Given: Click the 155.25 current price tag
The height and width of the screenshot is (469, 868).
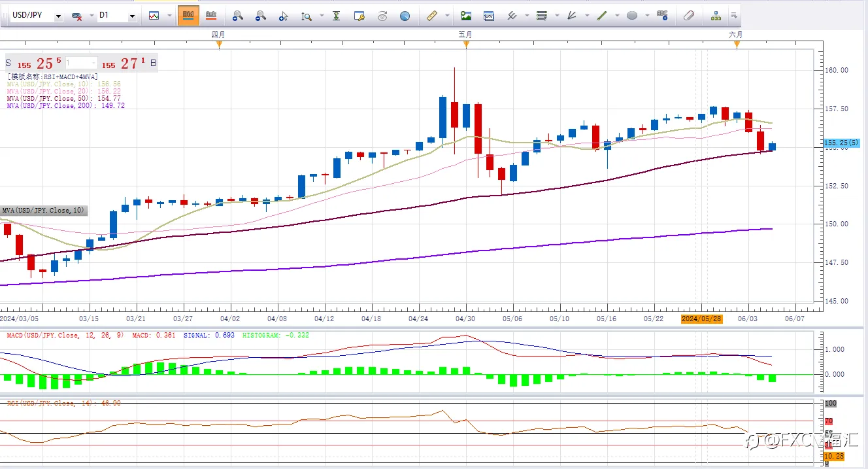Looking at the screenshot, I should tap(842, 143).
